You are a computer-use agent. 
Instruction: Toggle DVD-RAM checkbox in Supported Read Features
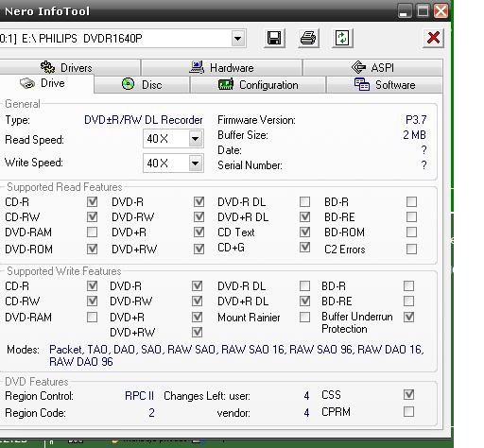(92, 233)
